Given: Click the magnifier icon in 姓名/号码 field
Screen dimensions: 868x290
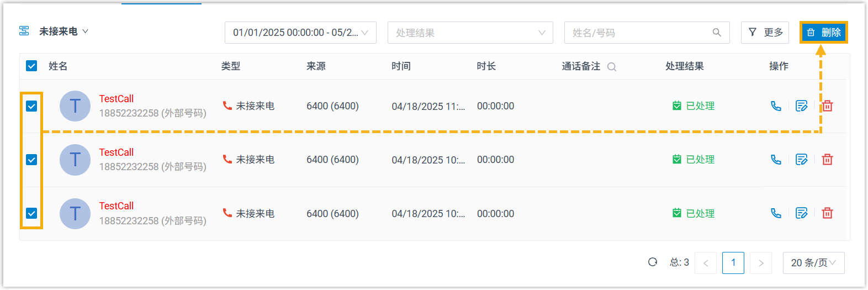Looking at the screenshot, I should click(717, 33).
